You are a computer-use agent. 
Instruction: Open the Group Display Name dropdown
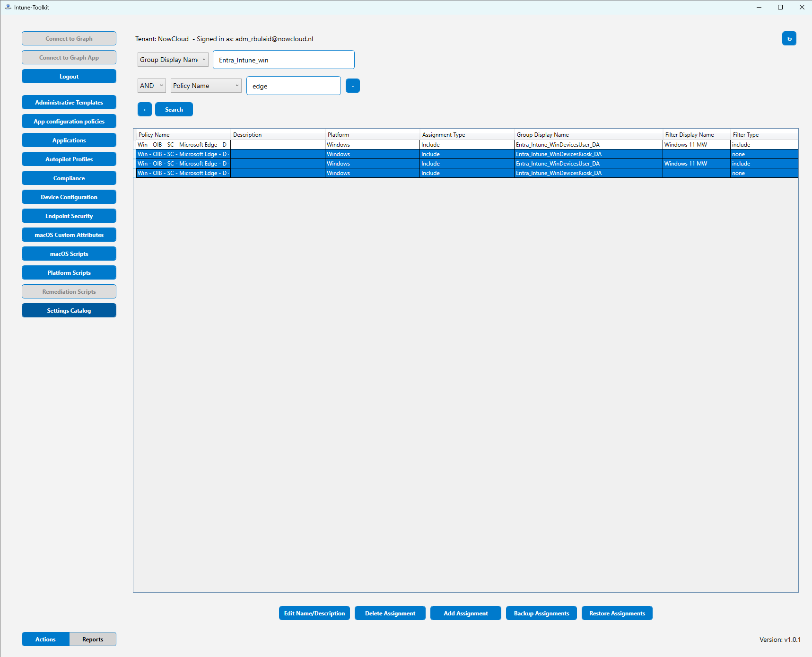173,60
